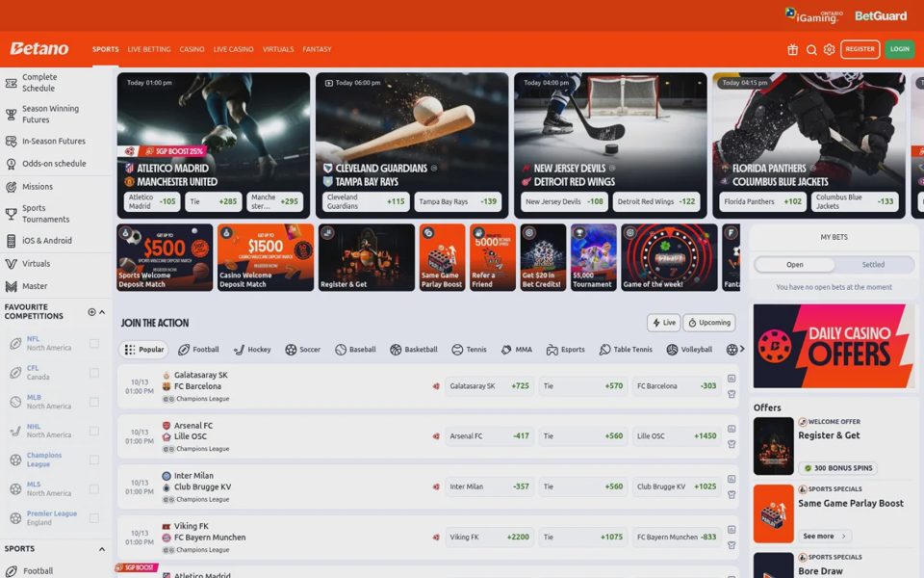Select the Soccer sport tab
The image size is (924, 578).
(x=303, y=350)
